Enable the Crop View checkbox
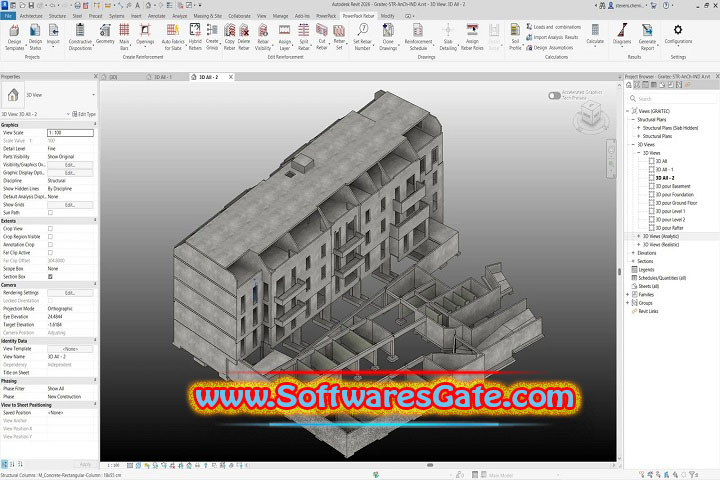 coord(51,228)
